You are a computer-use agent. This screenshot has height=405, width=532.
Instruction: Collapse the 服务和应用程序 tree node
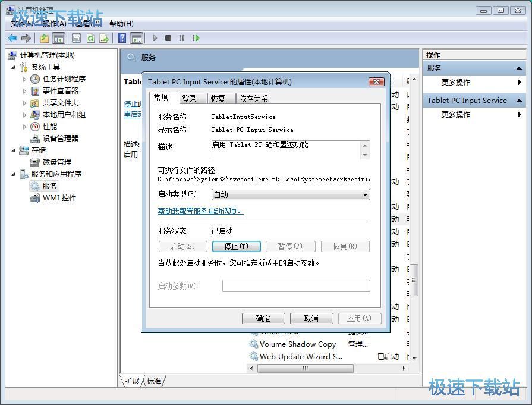click(x=13, y=174)
